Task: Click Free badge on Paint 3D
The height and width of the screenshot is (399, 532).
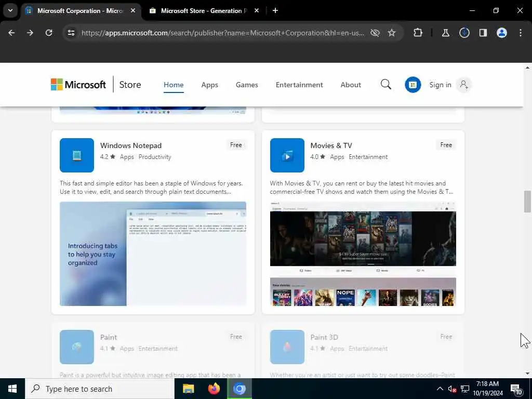Action: pyautogui.click(x=446, y=337)
